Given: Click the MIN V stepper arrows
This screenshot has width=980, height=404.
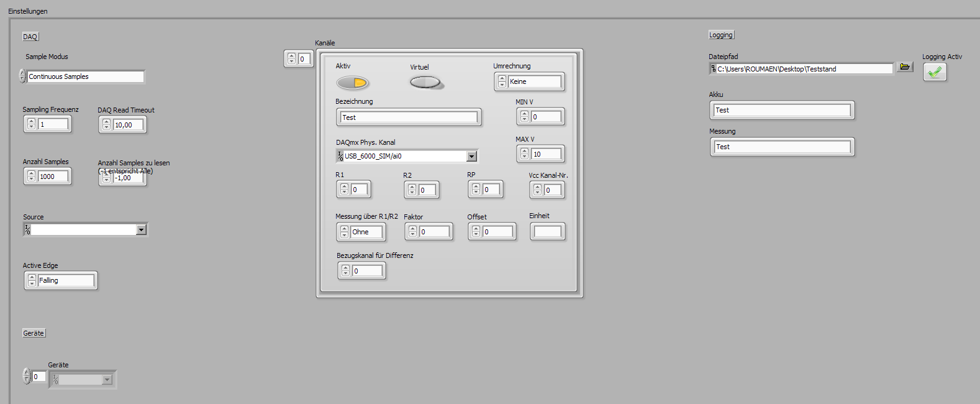Looking at the screenshot, I should pos(525,116).
